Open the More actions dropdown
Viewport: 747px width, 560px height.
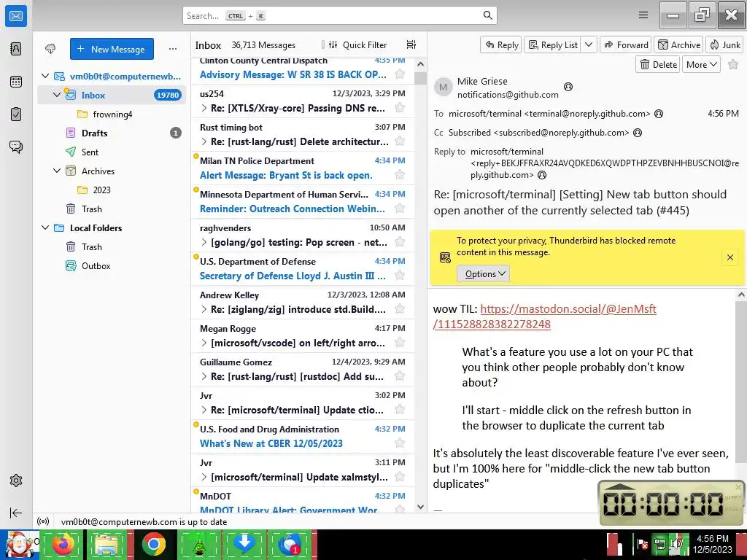(701, 64)
